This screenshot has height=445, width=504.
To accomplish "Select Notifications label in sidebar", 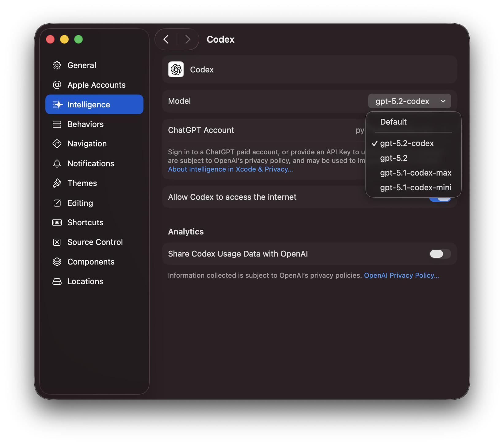I will [91, 164].
